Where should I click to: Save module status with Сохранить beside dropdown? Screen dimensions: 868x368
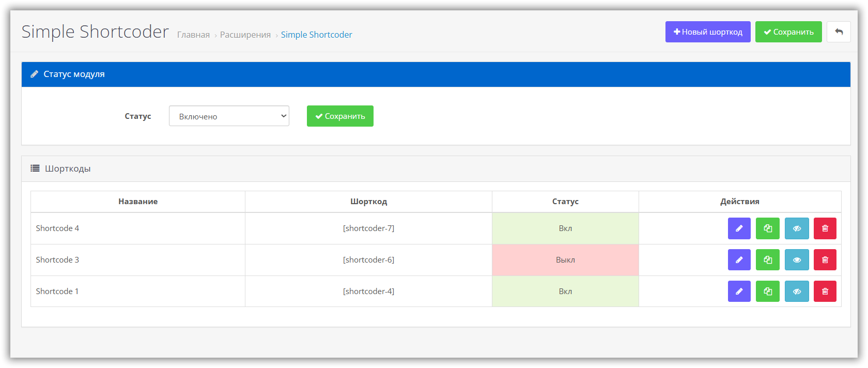click(x=340, y=116)
